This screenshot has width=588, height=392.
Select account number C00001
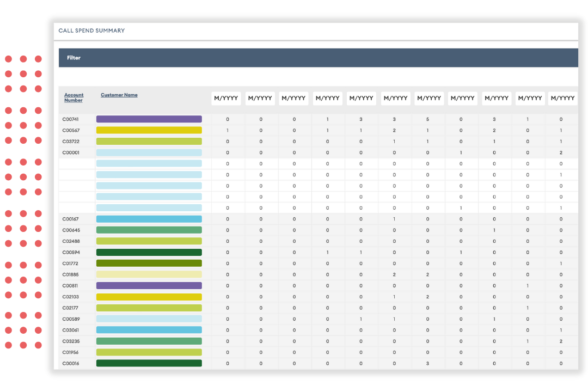pyautogui.click(x=70, y=152)
